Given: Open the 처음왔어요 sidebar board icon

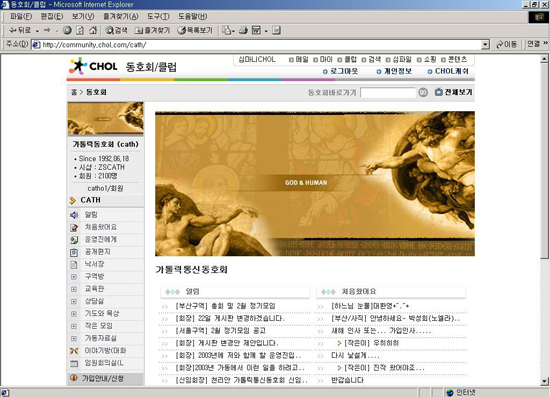Looking at the screenshot, I should click(74, 228).
